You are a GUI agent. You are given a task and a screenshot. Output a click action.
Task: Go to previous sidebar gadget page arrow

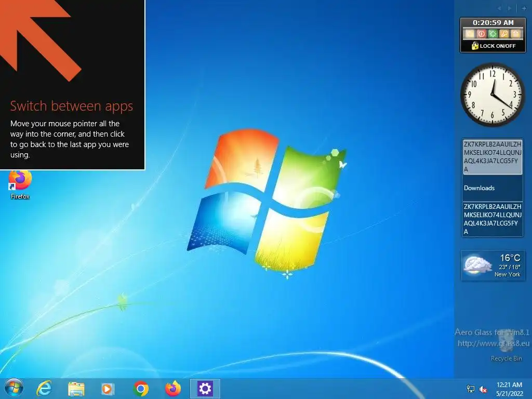coord(499,8)
